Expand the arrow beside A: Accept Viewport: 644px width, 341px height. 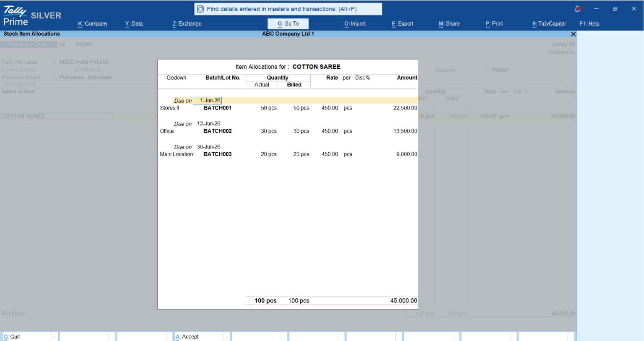pyautogui.click(x=226, y=336)
